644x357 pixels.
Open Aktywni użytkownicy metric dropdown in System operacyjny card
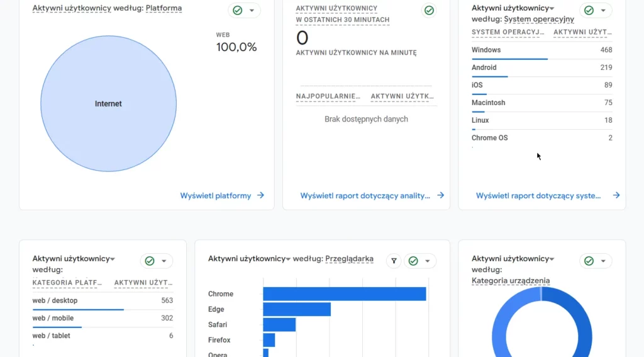tap(552, 8)
